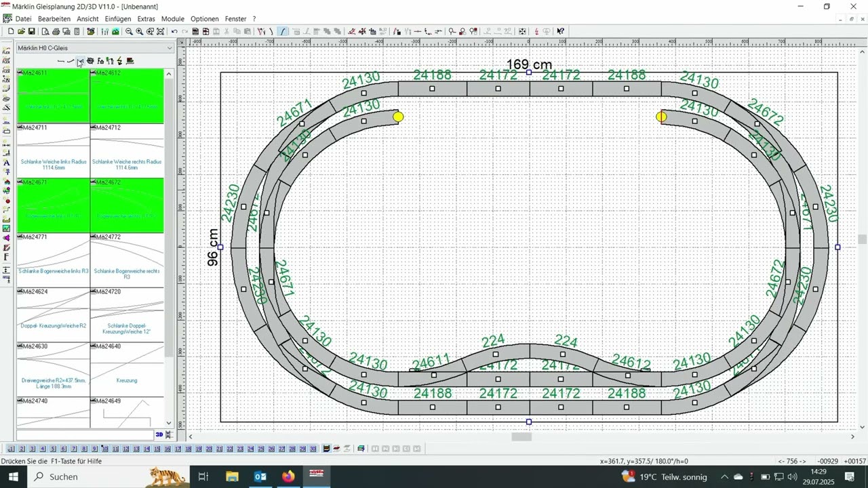The image size is (868, 488).
Task: Open File Explorer from the taskbar
Action: coord(232,476)
